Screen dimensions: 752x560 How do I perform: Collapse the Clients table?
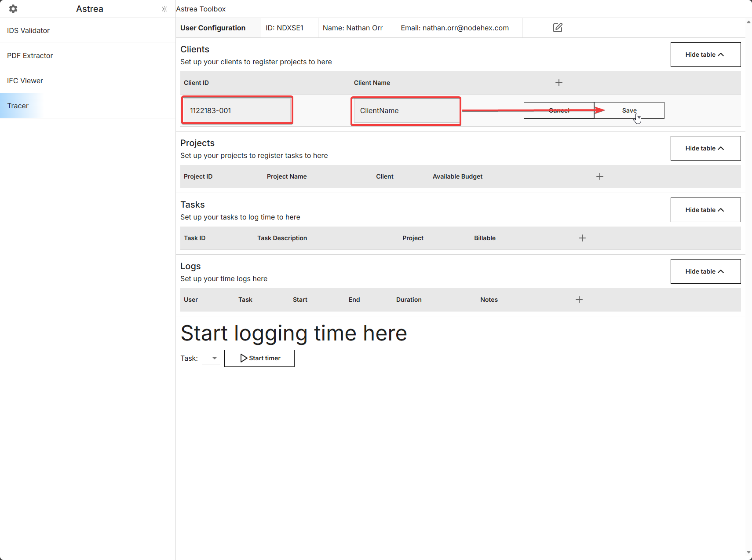click(x=705, y=54)
